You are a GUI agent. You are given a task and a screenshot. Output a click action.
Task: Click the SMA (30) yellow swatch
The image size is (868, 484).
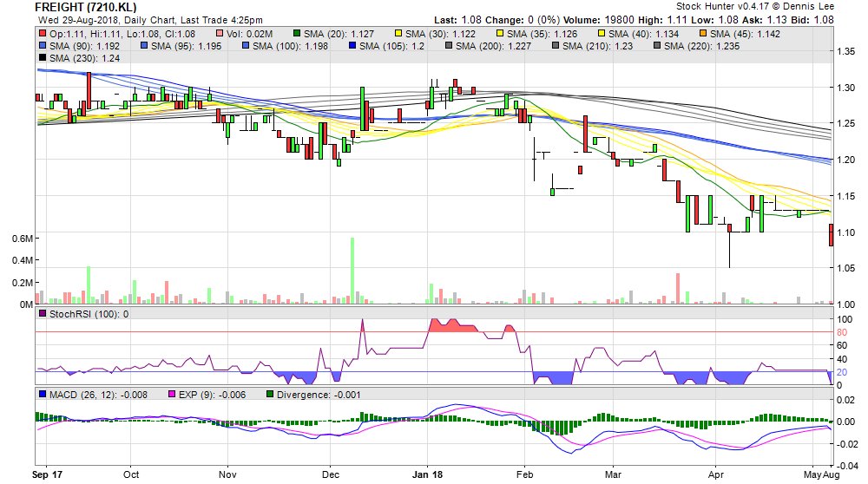(x=398, y=34)
